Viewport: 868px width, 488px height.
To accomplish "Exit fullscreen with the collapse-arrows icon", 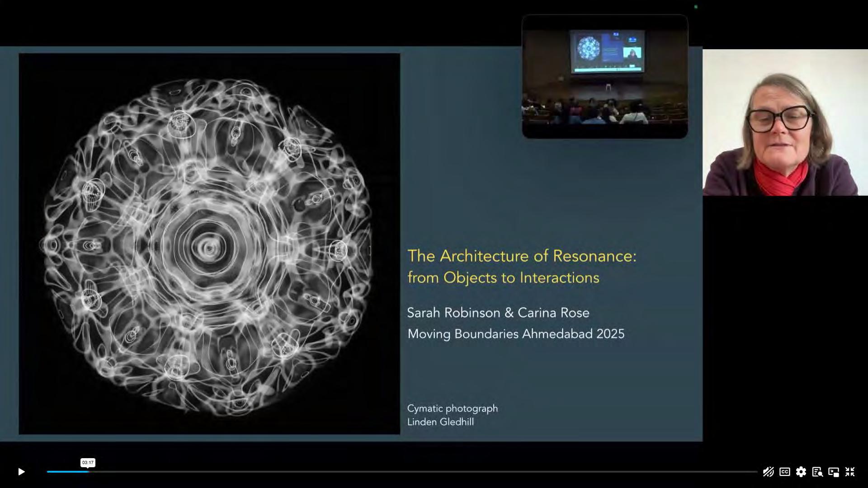I will (850, 472).
